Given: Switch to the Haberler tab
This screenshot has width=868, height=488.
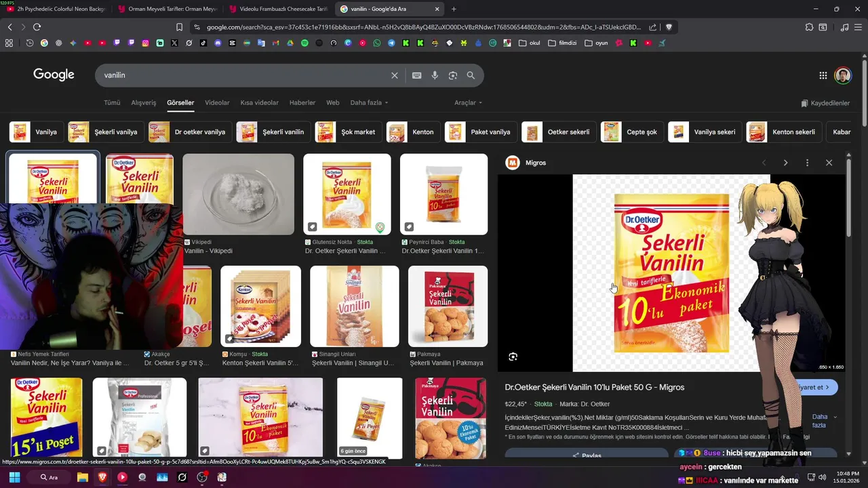Looking at the screenshot, I should tap(302, 103).
